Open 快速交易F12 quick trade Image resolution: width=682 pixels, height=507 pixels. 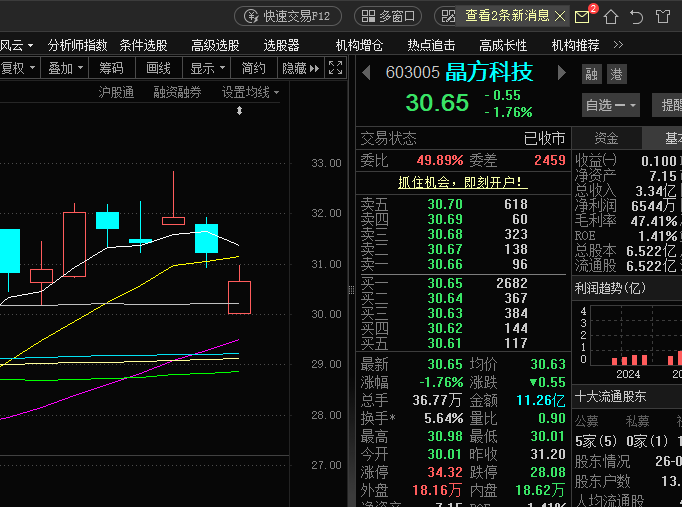288,17
